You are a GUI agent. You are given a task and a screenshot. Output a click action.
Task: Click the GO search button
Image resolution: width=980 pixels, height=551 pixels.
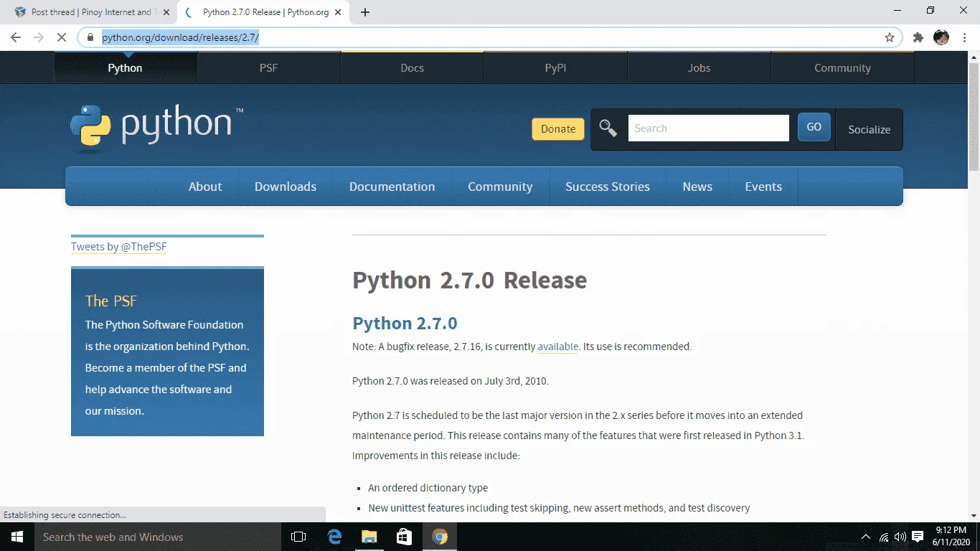point(814,127)
